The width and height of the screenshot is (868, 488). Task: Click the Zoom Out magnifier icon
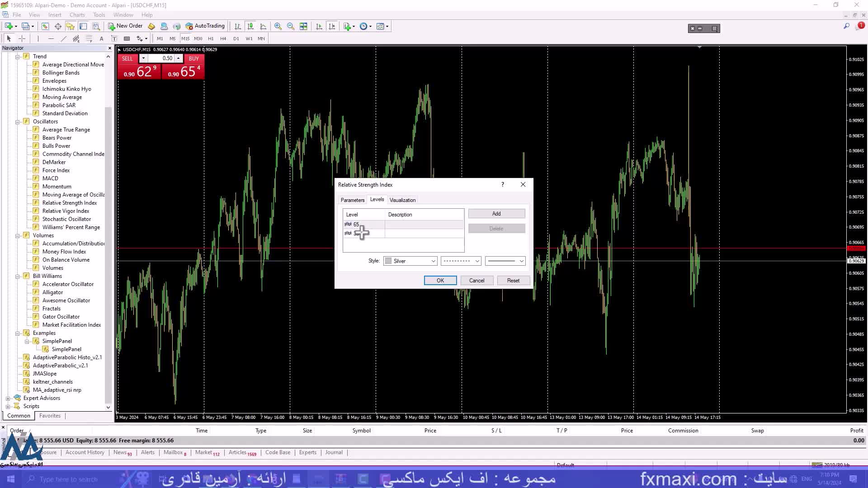(x=290, y=26)
